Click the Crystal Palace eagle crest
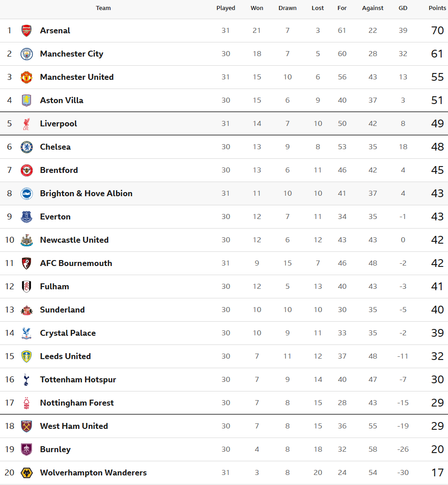Viewport: 448px width, 485px height. click(26, 333)
